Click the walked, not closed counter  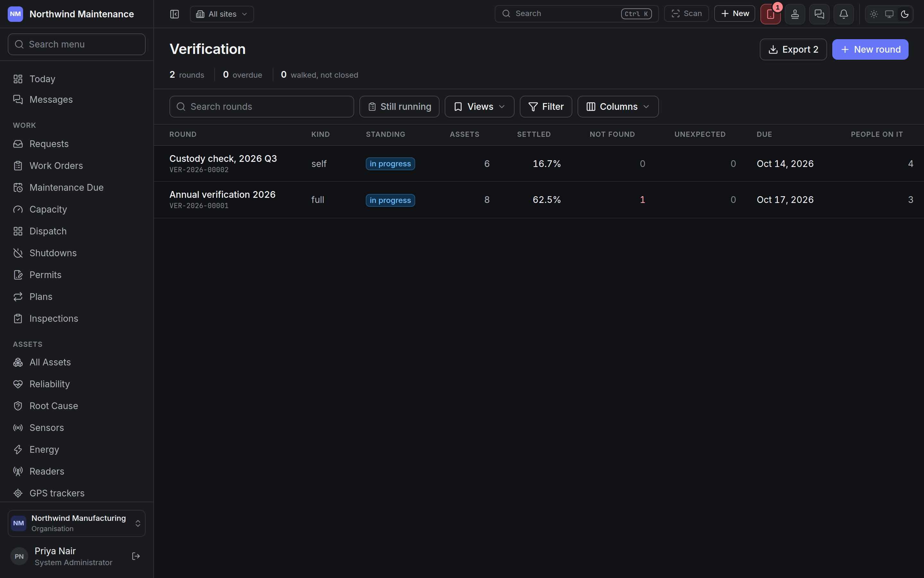pos(320,75)
